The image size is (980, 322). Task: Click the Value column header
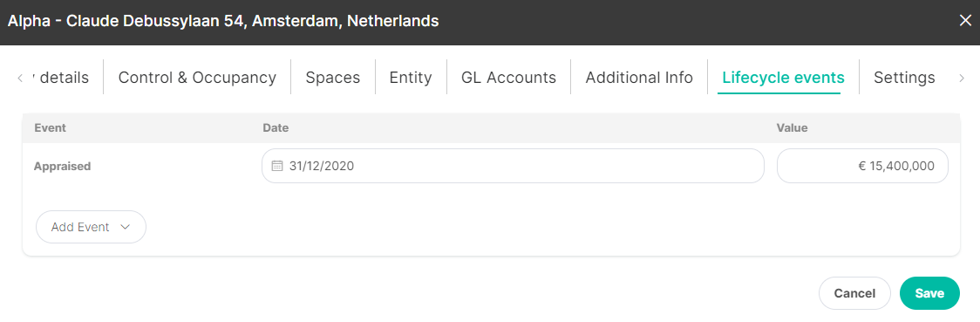click(x=792, y=127)
